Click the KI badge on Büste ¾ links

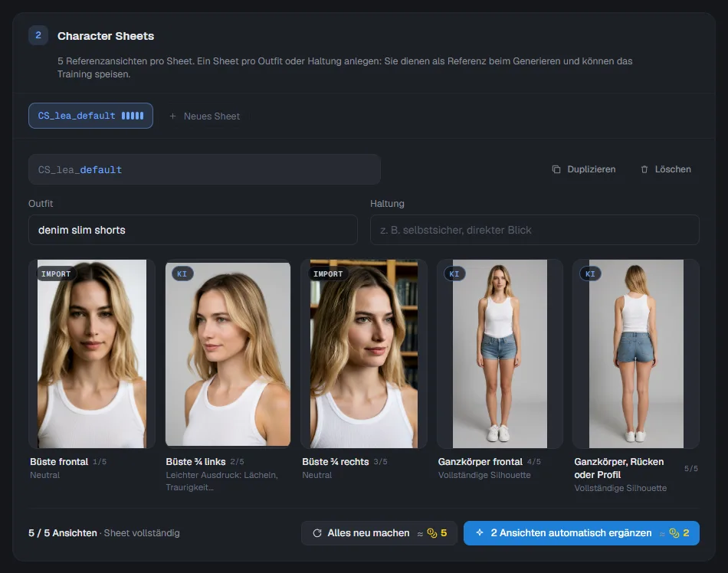(x=182, y=273)
